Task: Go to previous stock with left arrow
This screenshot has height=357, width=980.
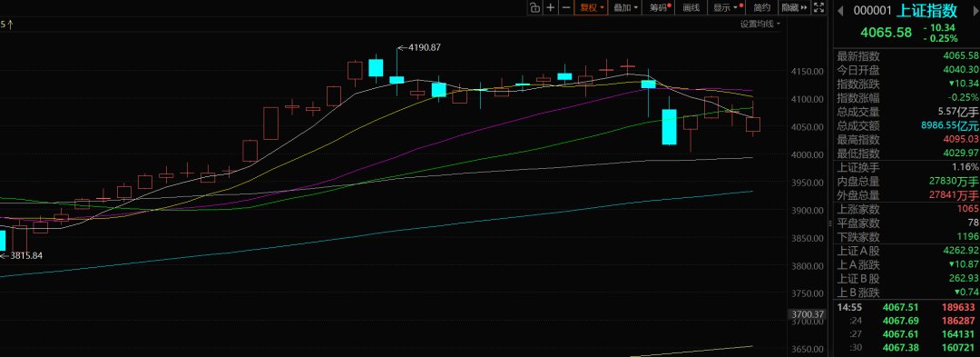Action: click(x=840, y=11)
